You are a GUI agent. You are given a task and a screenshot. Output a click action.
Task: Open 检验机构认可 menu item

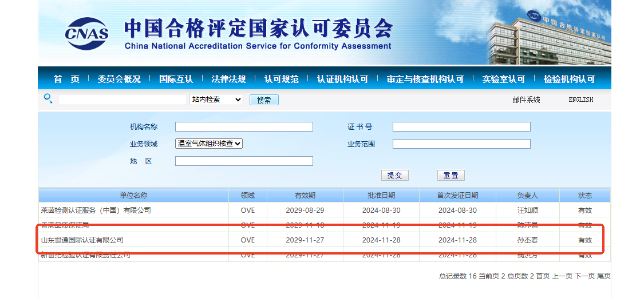coord(569,79)
